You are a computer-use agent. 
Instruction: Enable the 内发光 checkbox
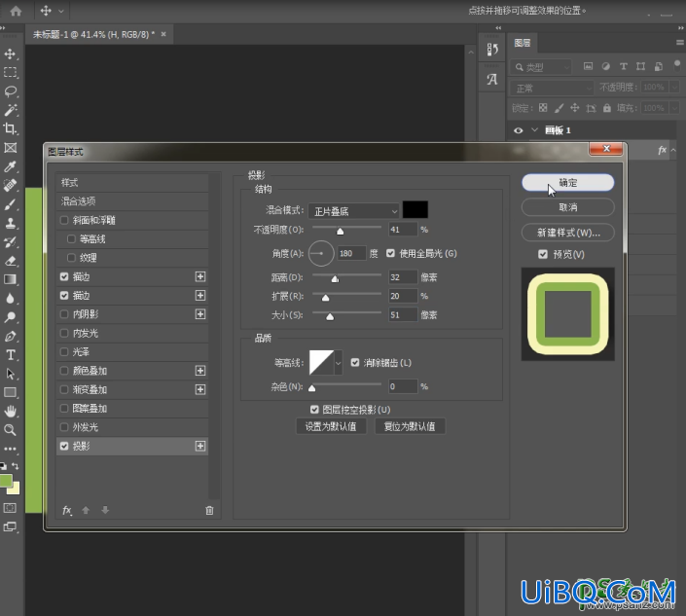click(64, 333)
